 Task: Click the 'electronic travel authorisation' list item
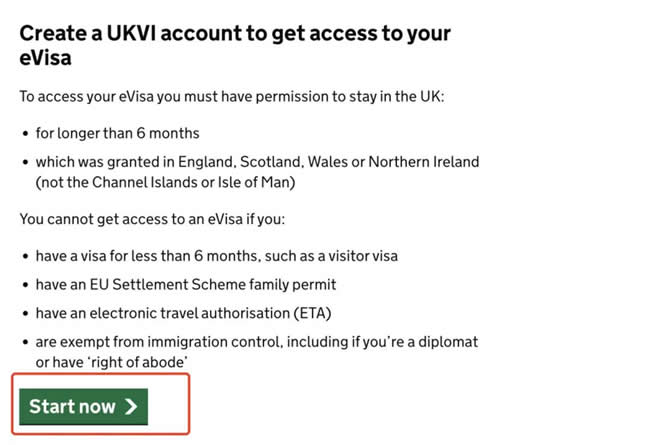pyautogui.click(x=183, y=313)
